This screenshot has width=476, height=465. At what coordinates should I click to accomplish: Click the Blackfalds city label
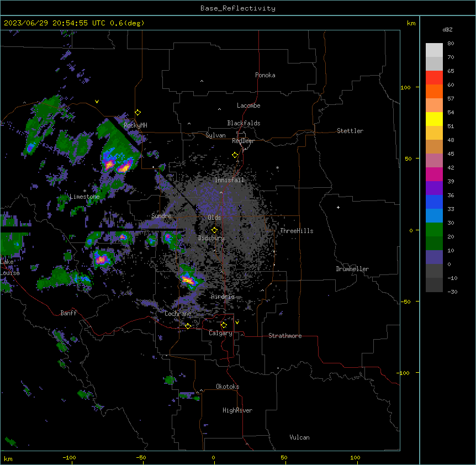click(x=244, y=123)
